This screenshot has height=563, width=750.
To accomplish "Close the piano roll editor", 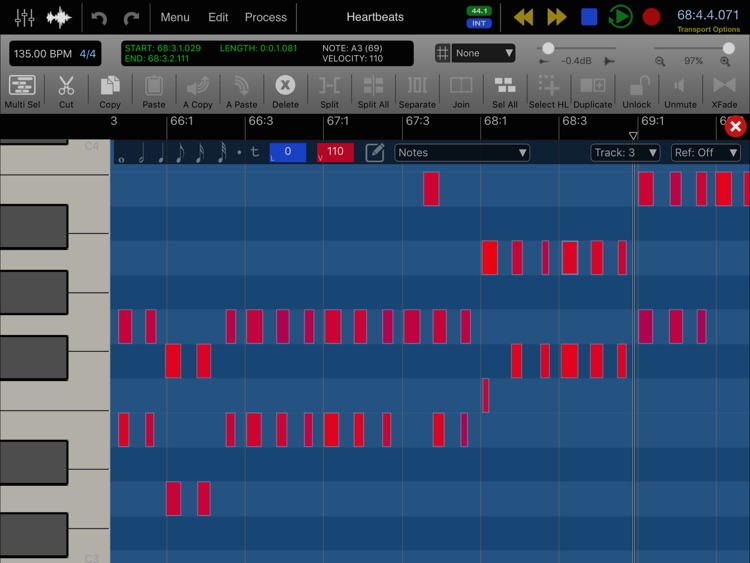I will pos(735,127).
